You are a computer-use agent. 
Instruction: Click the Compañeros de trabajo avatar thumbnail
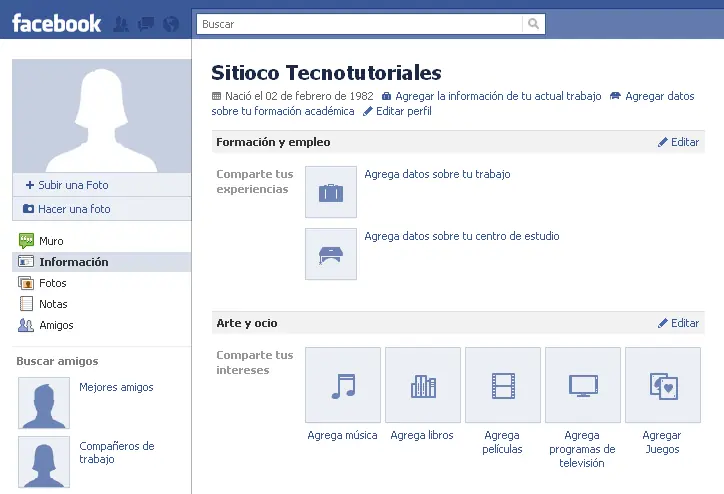44,462
